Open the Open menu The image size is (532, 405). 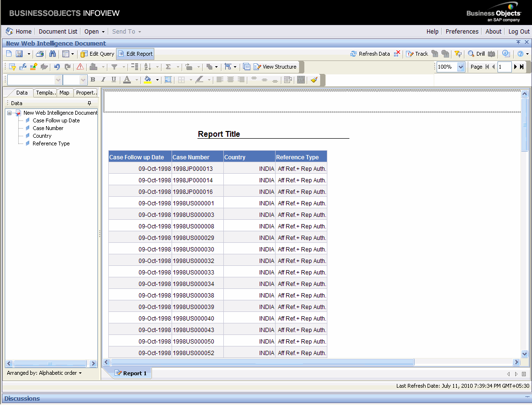coord(94,31)
